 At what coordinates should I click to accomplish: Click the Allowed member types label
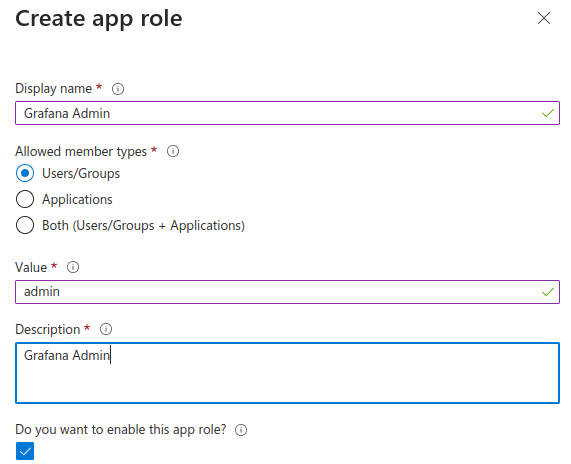click(81, 152)
